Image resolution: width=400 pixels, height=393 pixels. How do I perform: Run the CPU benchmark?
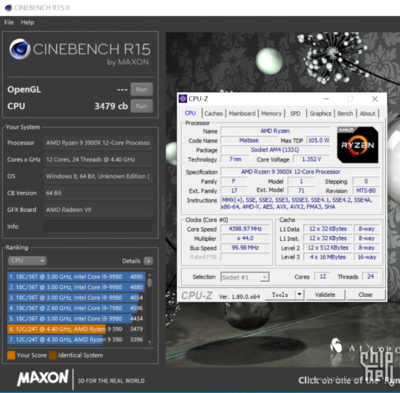pos(142,106)
